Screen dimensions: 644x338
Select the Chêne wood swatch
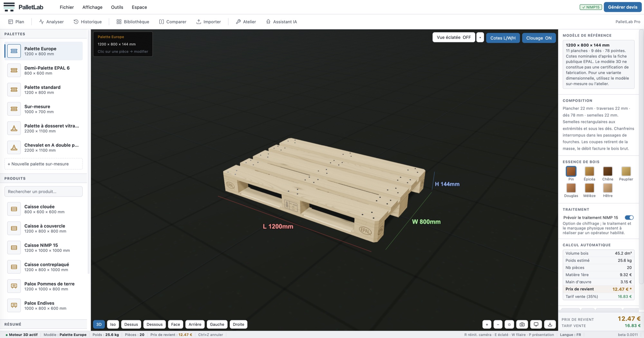608,171
